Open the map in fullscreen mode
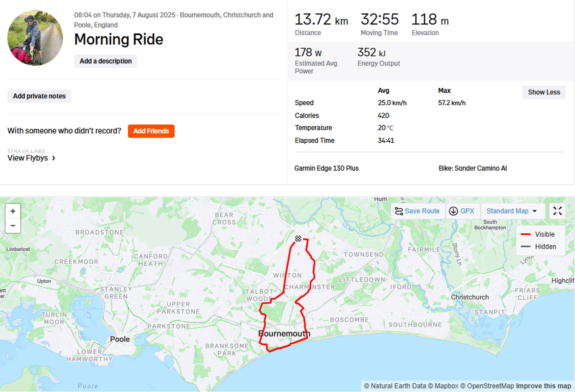 click(557, 211)
